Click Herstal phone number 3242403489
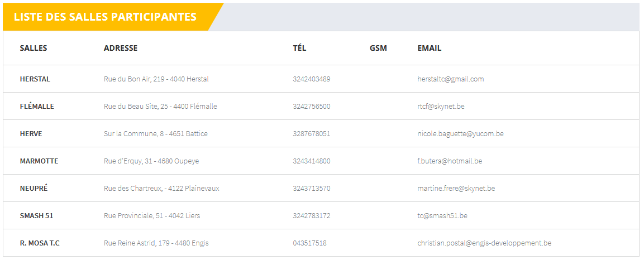The height and width of the screenshot is (260, 644). [x=311, y=79]
